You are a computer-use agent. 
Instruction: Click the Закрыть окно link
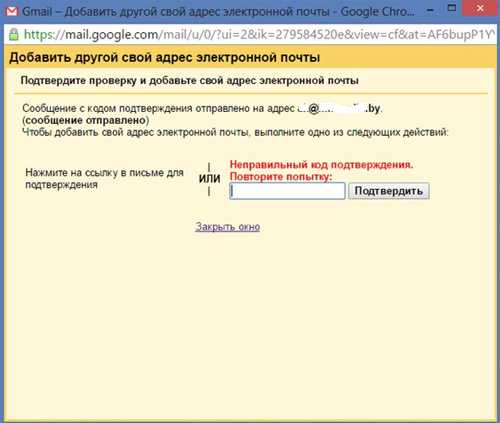[x=227, y=227]
